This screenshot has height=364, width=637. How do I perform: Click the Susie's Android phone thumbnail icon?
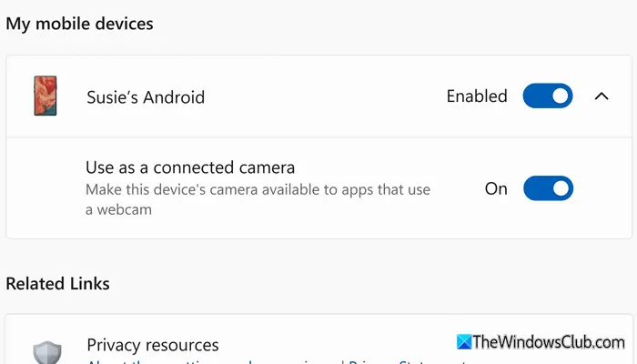coord(42,96)
